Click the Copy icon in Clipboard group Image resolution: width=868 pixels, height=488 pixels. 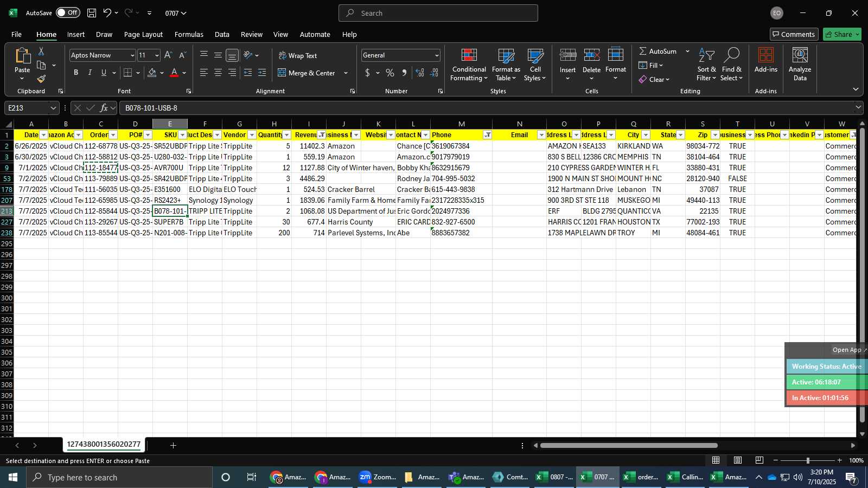[x=41, y=65]
